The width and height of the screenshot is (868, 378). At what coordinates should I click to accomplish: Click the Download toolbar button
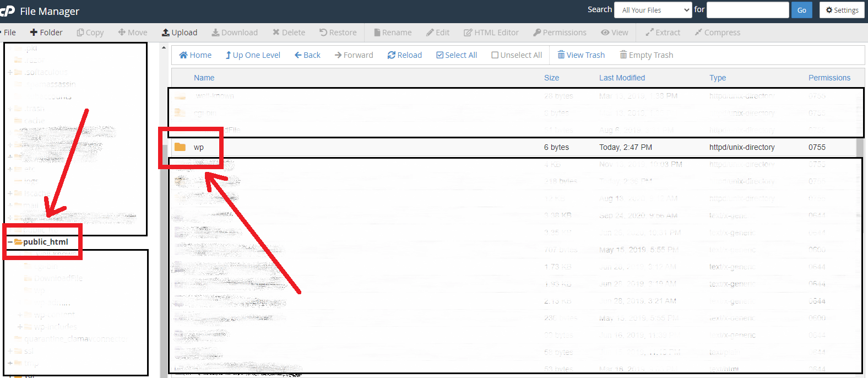coord(235,33)
